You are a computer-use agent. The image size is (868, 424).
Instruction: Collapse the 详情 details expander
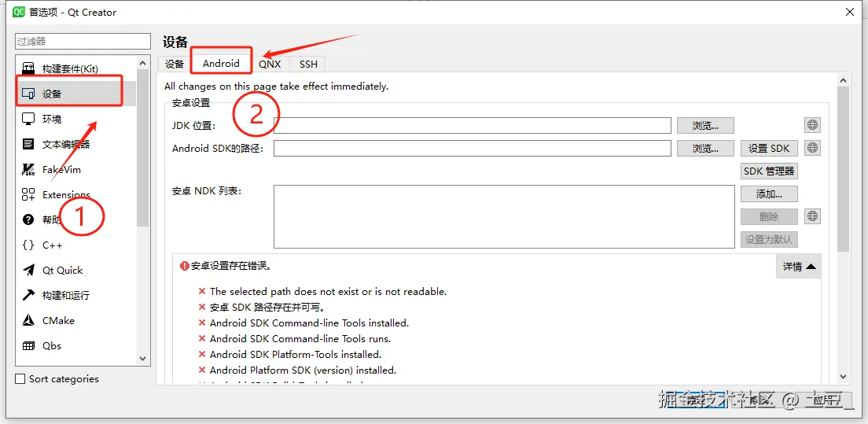(799, 266)
